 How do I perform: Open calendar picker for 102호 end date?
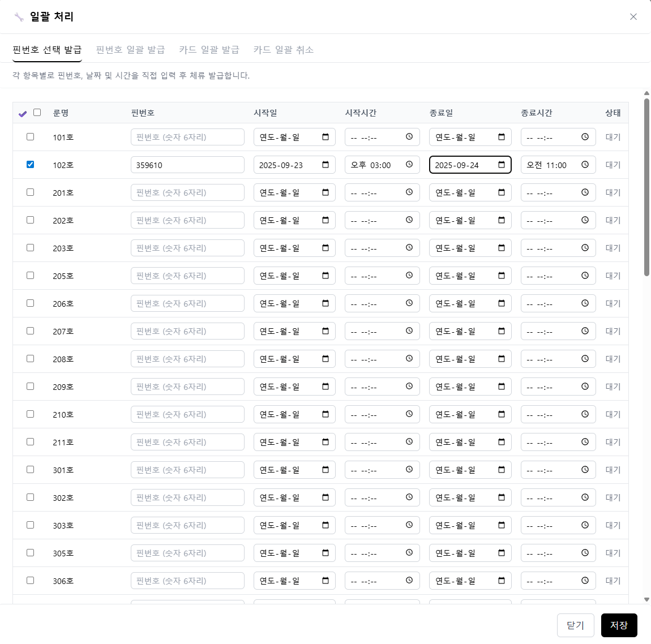[x=502, y=165]
